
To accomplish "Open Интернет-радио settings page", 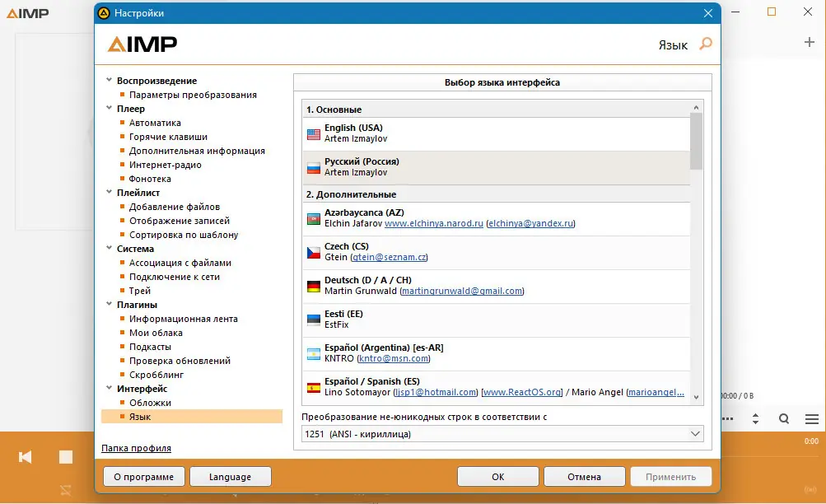I will tap(166, 165).
